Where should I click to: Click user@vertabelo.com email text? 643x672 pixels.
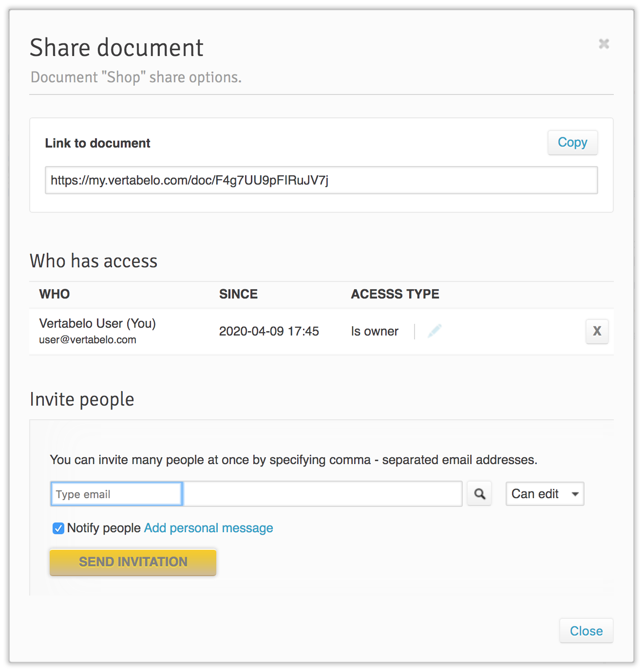pos(88,340)
